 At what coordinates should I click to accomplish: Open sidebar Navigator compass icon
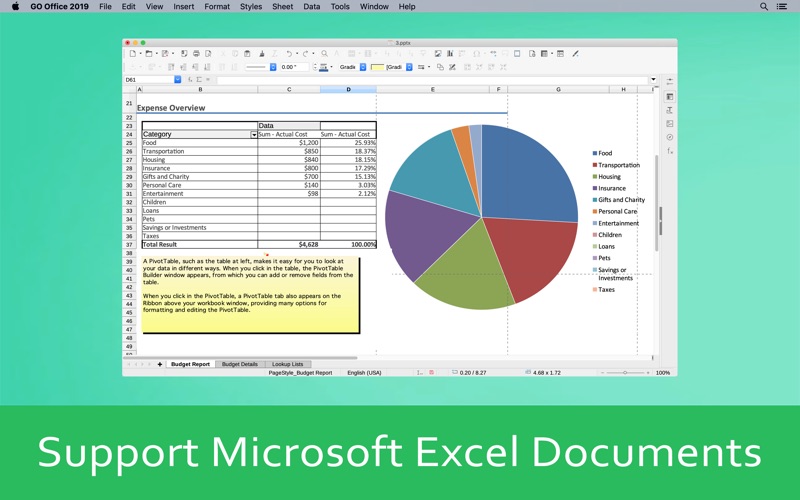670,137
